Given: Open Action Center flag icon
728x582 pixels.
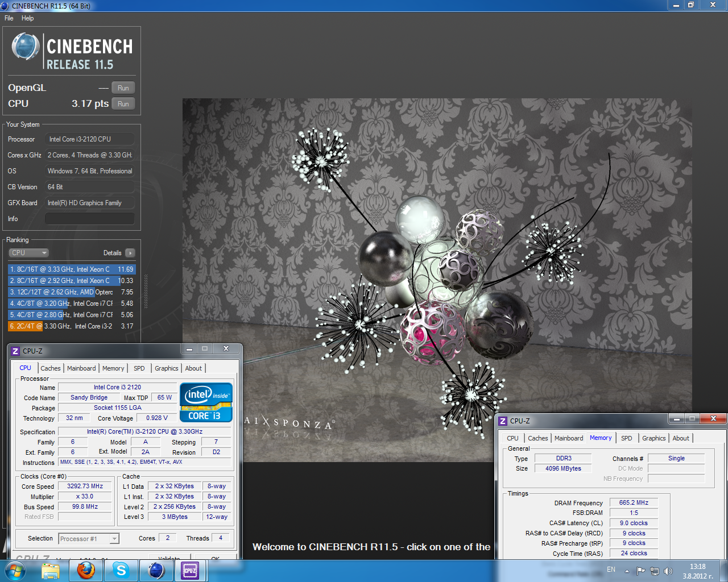Looking at the screenshot, I should [x=641, y=571].
